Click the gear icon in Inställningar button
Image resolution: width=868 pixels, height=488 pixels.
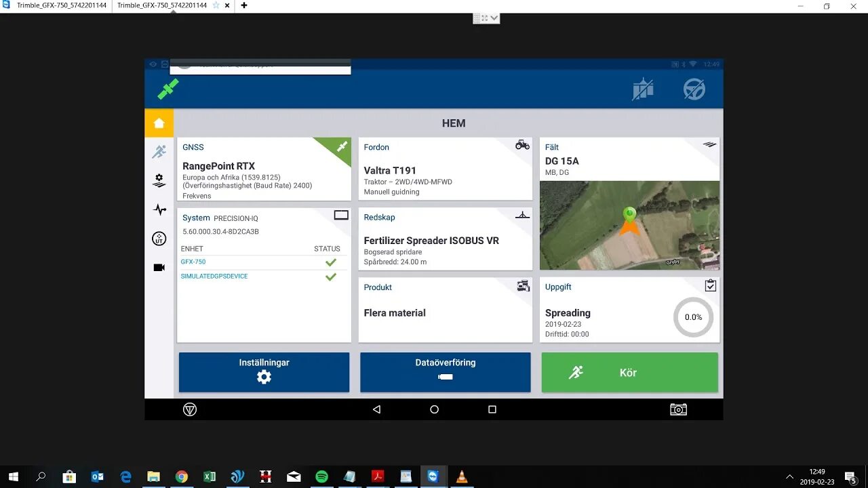coord(264,378)
